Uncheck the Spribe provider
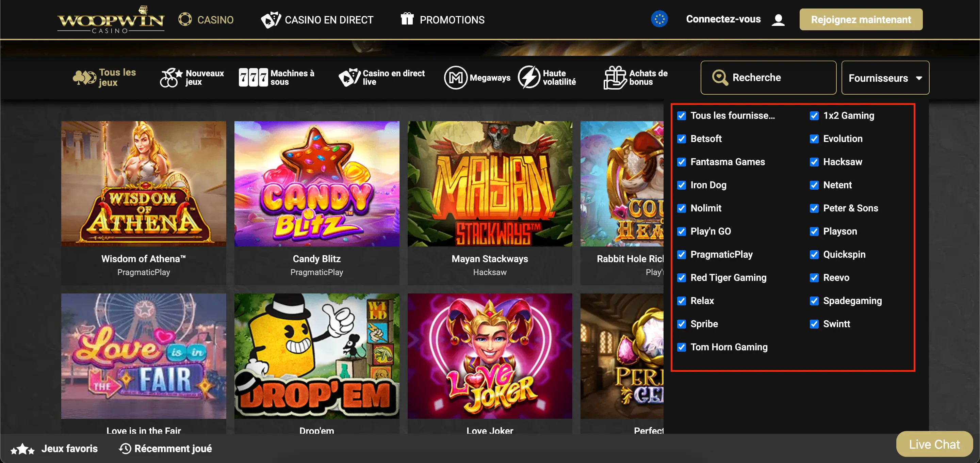 (681, 324)
